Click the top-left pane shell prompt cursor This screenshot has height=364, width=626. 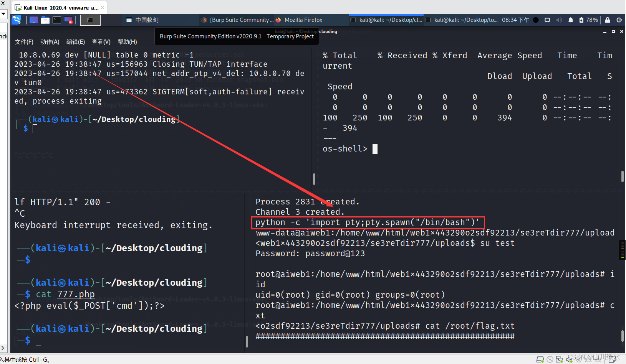point(35,128)
